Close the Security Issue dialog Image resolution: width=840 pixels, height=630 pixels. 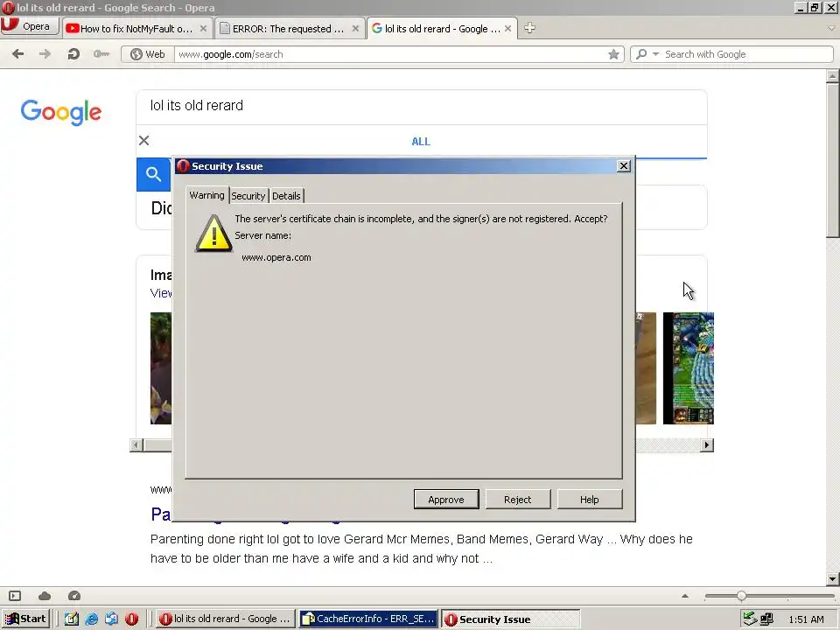tap(624, 166)
